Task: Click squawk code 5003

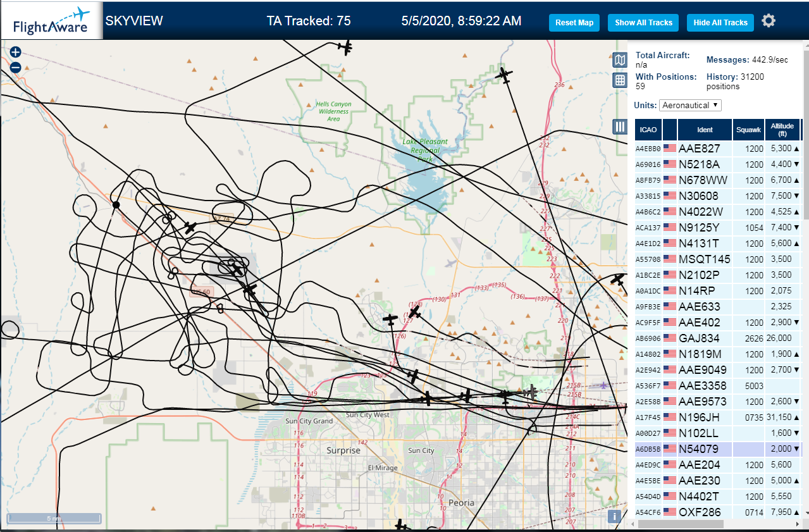Action: point(754,386)
